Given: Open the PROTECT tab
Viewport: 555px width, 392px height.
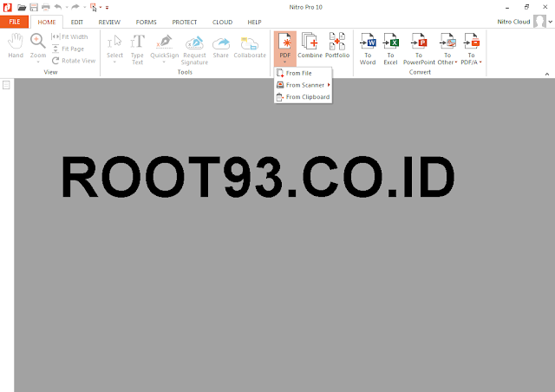Looking at the screenshot, I should 185,22.
